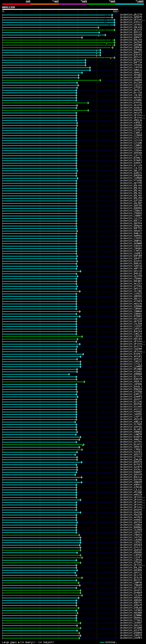Select the row label UniRef100_A9TNQ3
The image size is (146, 644).
[x=131, y=75]
